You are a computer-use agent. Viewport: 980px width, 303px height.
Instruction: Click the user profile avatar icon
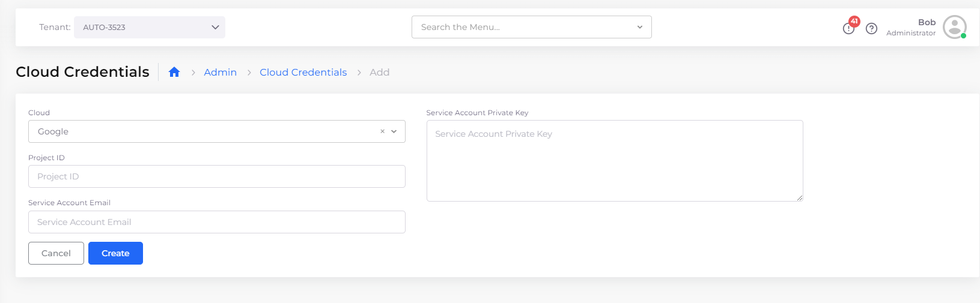[954, 27]
